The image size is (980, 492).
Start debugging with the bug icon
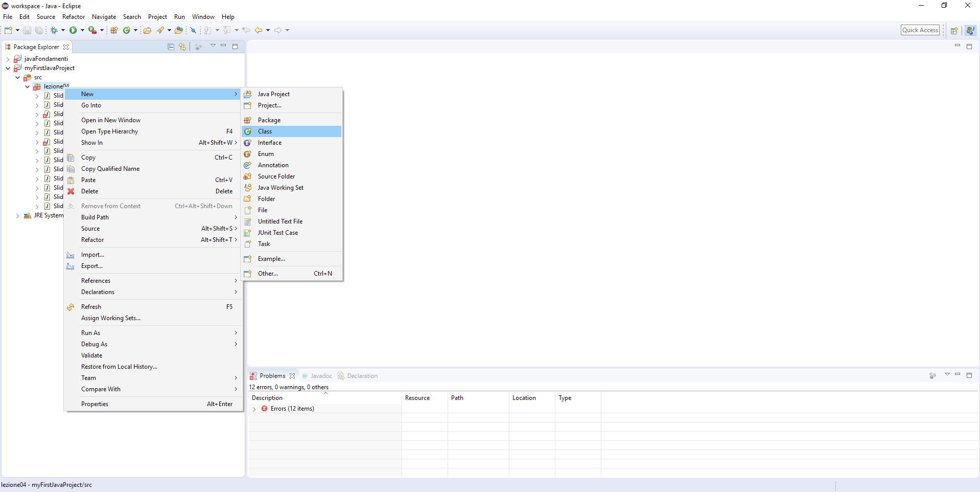(x=54, y=30)
